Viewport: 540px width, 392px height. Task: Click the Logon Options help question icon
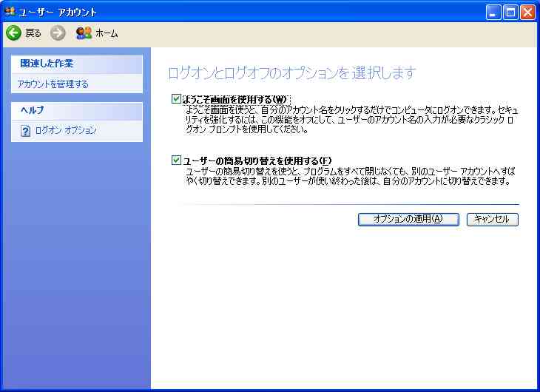(x=25, y=131)
